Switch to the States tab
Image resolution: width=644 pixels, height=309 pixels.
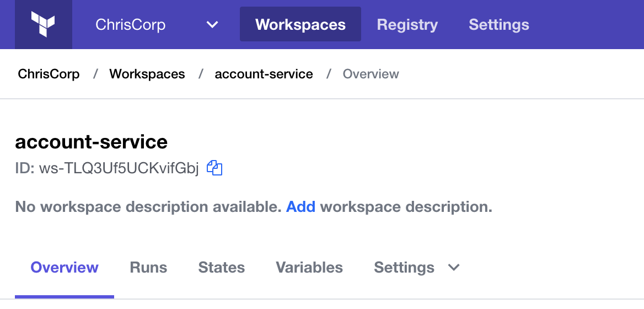[x=222, y=268]
